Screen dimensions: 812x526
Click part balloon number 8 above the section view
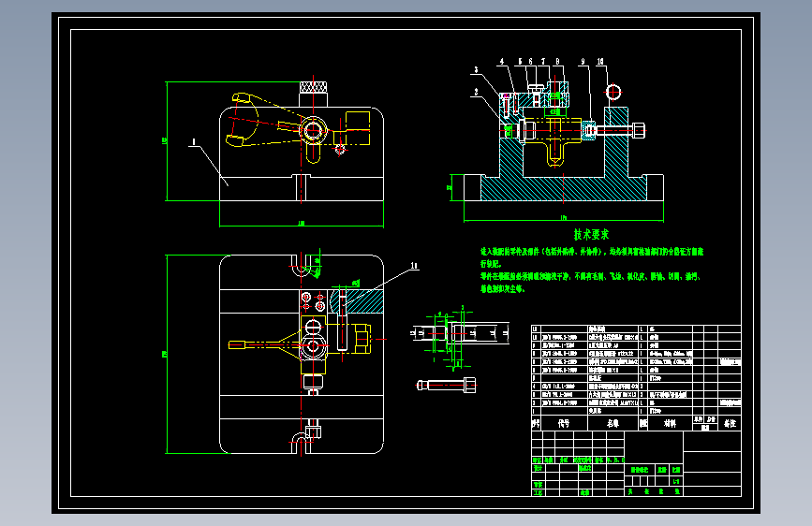558,62
